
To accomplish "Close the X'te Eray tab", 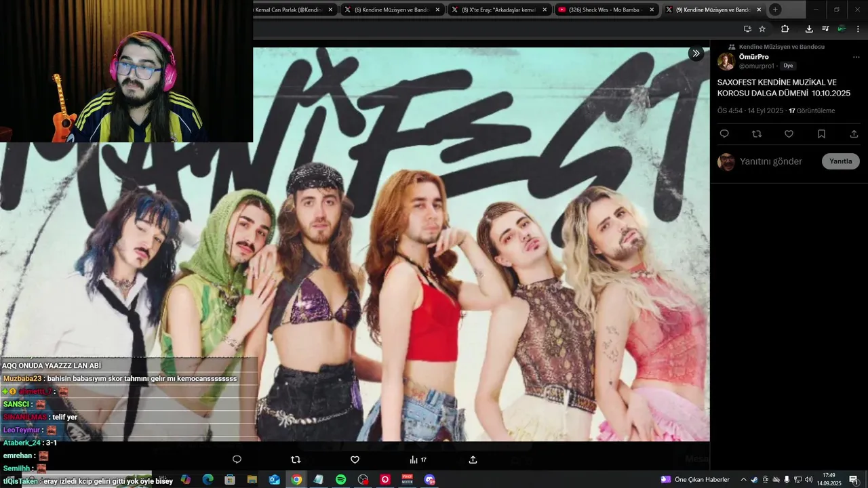I will click(x=545, y=9).
